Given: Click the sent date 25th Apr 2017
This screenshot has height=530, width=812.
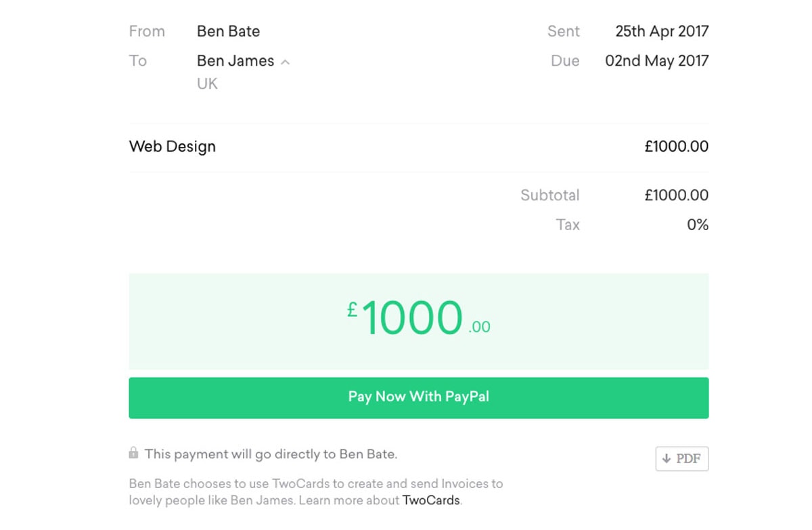Looking at the screenshot, I should (x=662, y=31).
